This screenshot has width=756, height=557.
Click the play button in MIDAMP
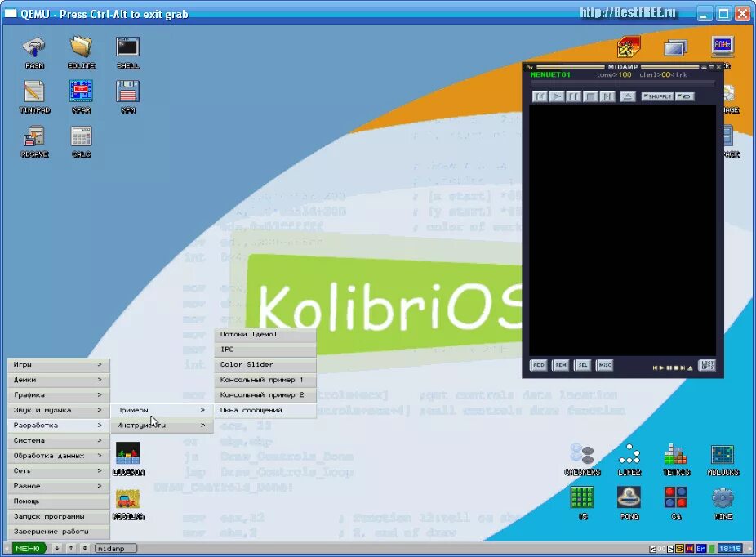coord(557,96)
